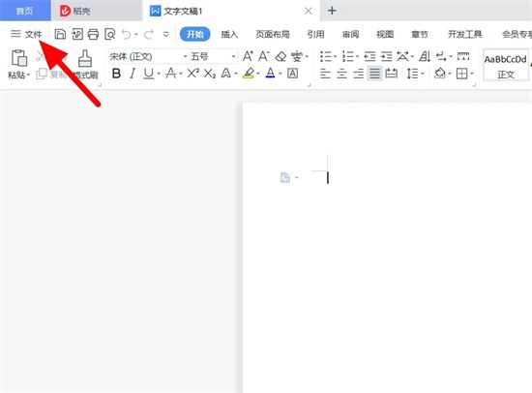The image size is (532, 393).
Task: Open the 文件 menu button
Action: 26,34
